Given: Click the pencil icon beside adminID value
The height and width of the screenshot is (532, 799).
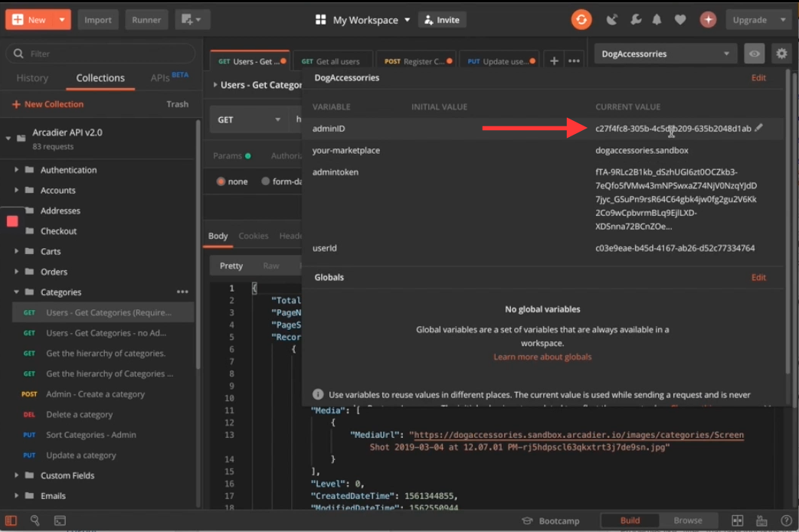Looking at the screenshot, I should tap(758, 129).
